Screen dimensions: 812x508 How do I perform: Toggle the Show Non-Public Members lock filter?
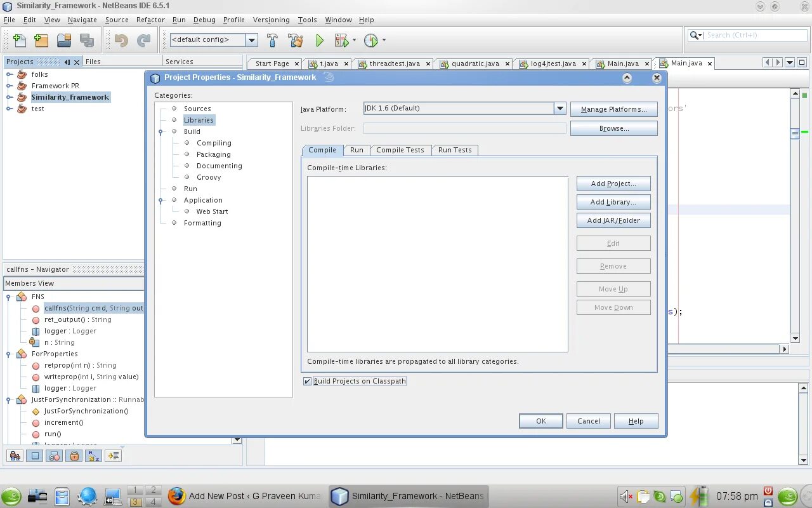[x=74, y=455]
